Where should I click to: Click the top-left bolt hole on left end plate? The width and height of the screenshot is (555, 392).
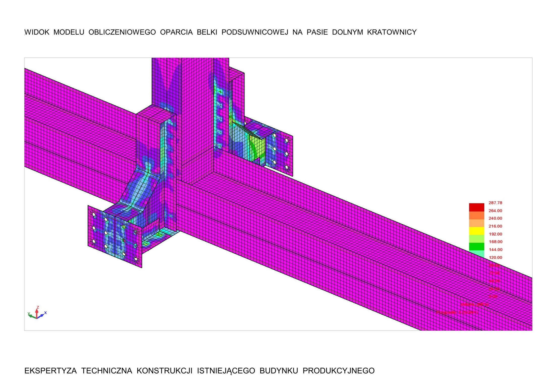click(94, 215)
